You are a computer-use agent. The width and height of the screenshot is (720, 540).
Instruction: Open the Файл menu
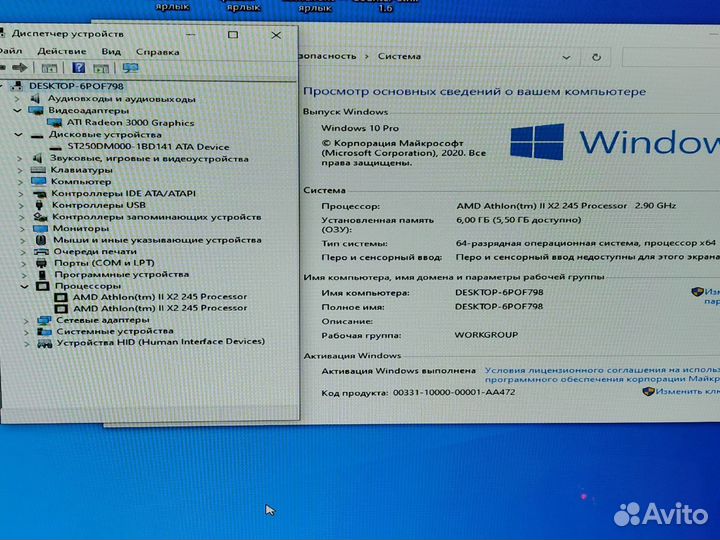10,51
